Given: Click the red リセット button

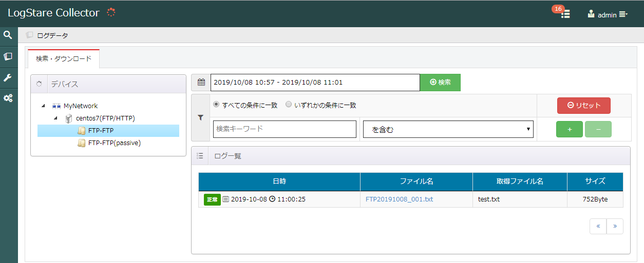Looking at the screenshot, I should click(x=584, y=105).
